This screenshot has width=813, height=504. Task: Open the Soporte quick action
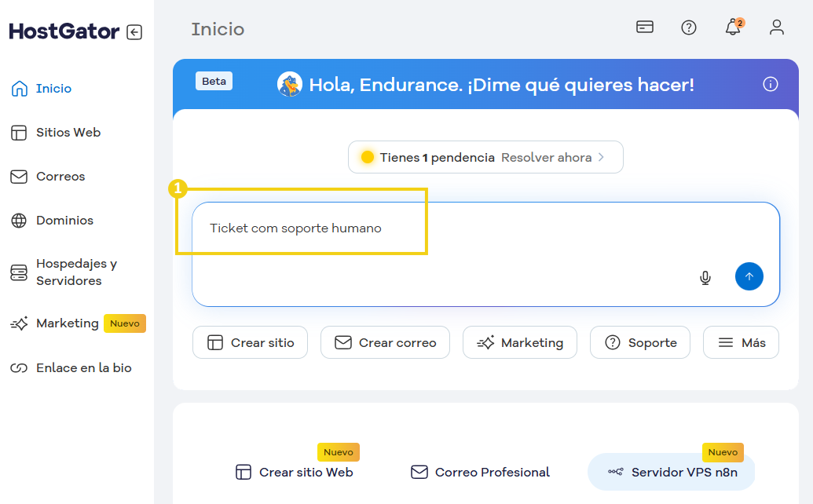tap(639, 342)
